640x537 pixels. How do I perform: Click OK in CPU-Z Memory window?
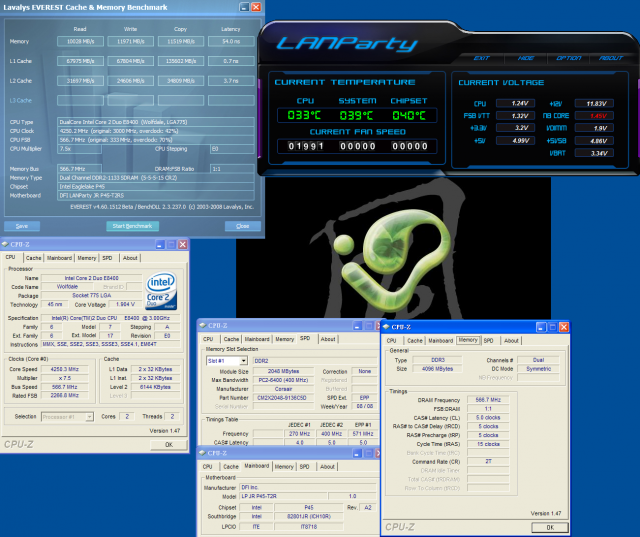coord(550,527)
